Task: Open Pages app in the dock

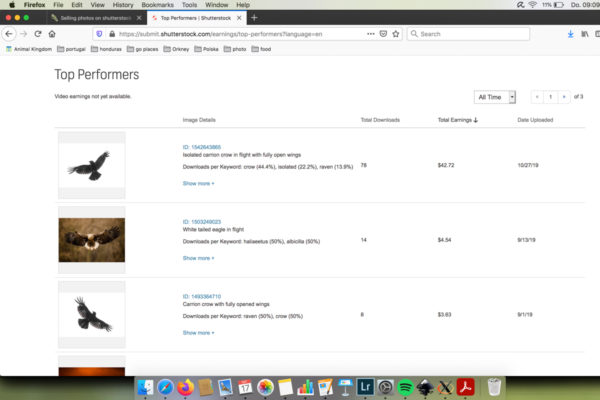Action: pos(325,387)
